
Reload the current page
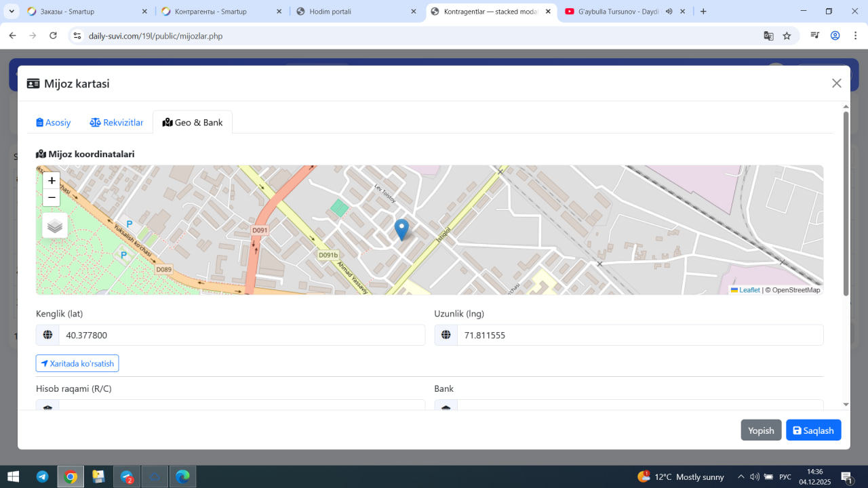click(53, 36)
